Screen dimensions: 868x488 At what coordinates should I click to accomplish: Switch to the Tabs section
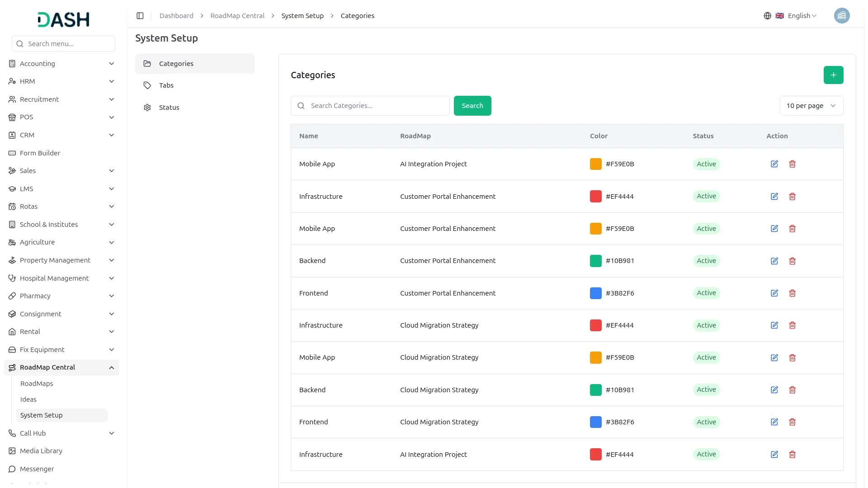[165, 85]
